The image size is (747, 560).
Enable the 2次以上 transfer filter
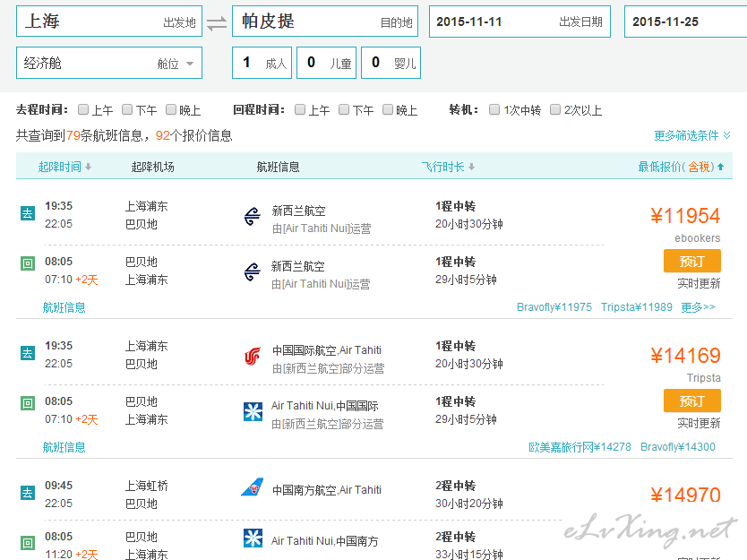click(x=555, y=109)
